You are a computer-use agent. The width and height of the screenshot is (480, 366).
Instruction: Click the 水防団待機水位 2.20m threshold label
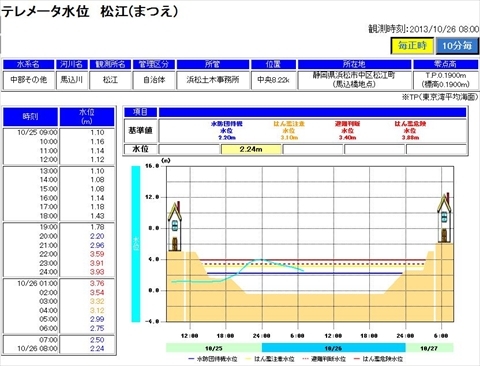227,130
